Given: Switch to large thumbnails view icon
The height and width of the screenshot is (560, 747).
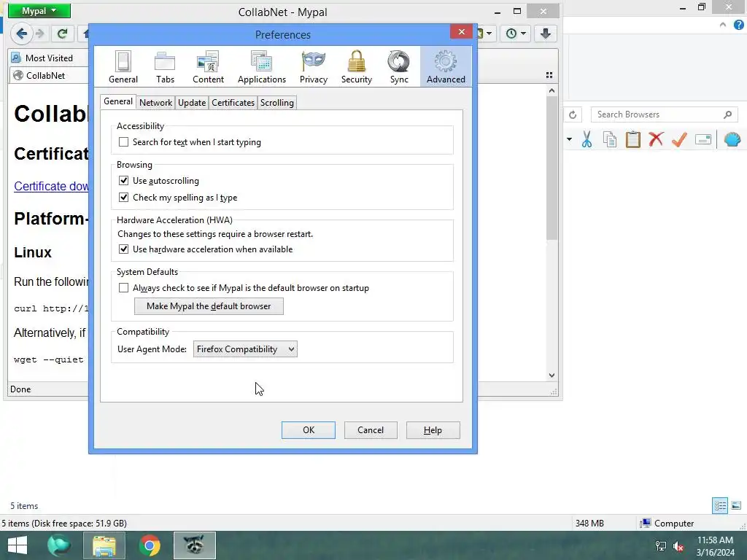Looking at the screenshot, I should click(x=736, y=505).
